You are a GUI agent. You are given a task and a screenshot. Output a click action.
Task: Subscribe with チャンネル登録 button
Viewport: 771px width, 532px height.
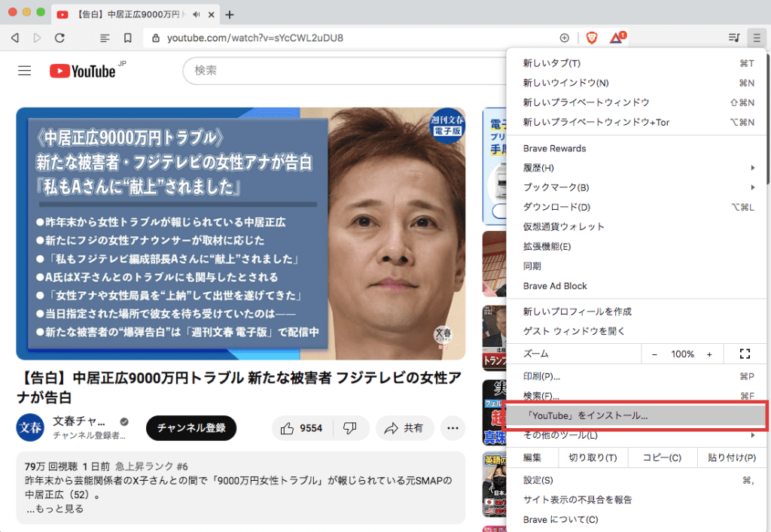[x=191, y=428]
